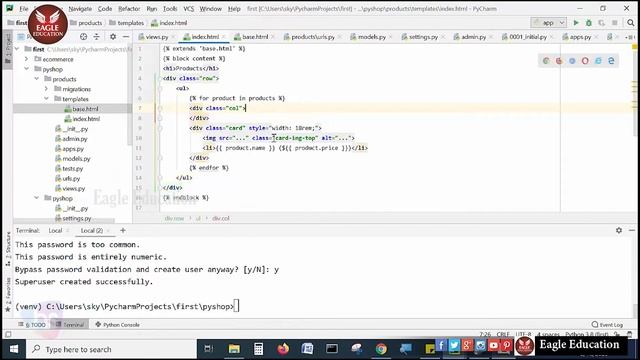This screenshot has height=360, width=640.
Task: Preview in Edge browser icon
Action: [611, 61]
